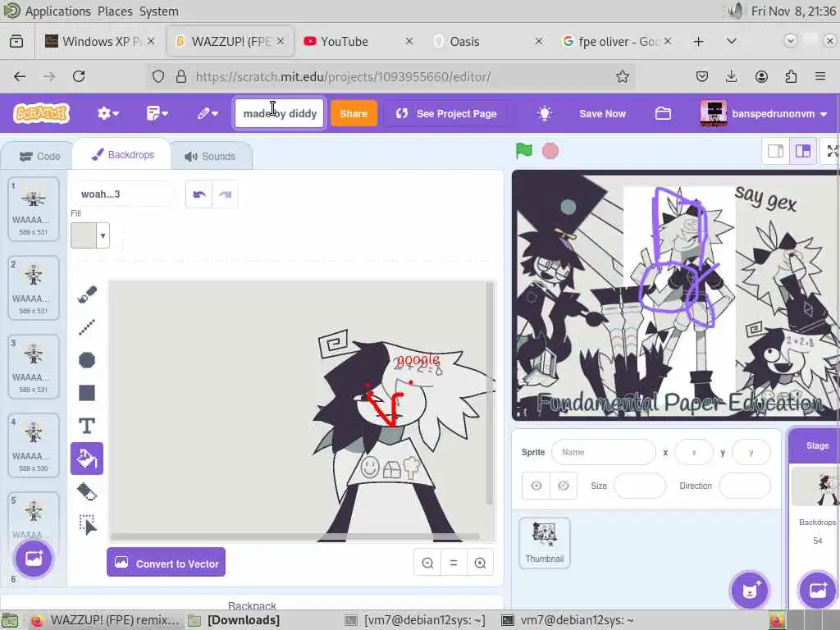840x630 pixels.
Task: Switch to small stage layout
Action: [776, 152]
